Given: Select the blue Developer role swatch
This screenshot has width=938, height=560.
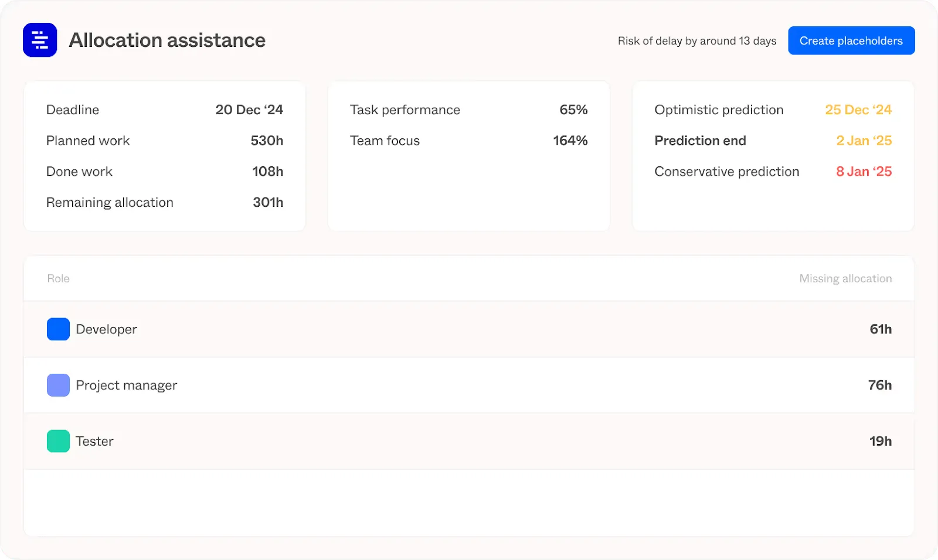Looking at the screenshot, I should 58,329.
